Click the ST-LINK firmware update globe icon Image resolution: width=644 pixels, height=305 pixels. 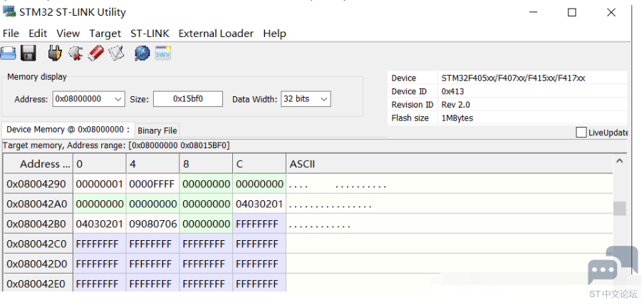(142, 53)
